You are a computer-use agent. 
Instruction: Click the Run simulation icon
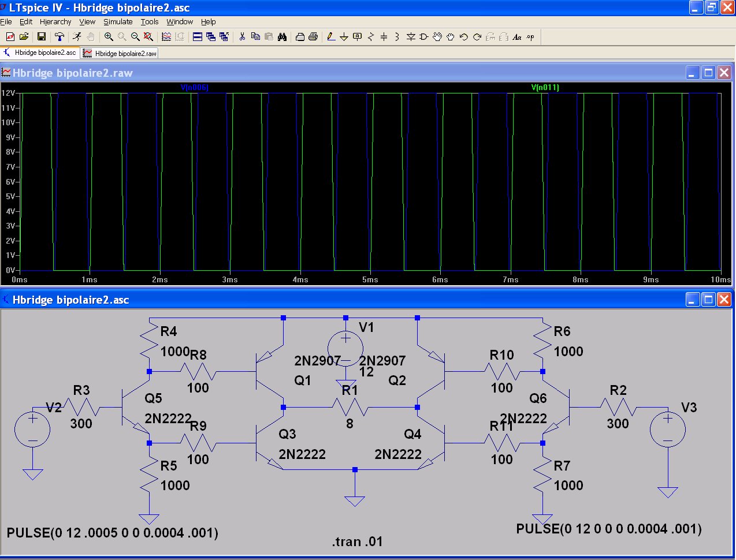(x=77, y=37)
